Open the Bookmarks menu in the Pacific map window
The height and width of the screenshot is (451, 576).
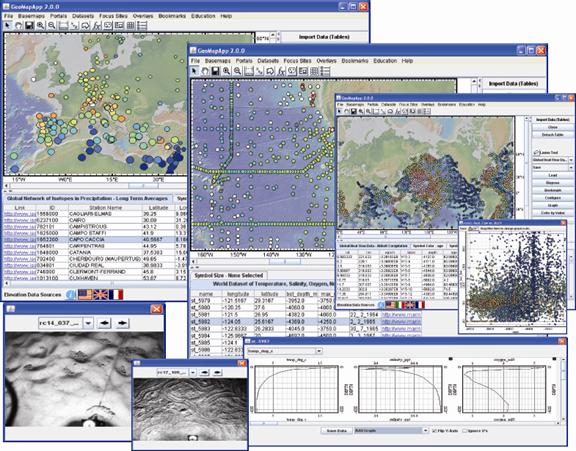(x=355, y=61)
